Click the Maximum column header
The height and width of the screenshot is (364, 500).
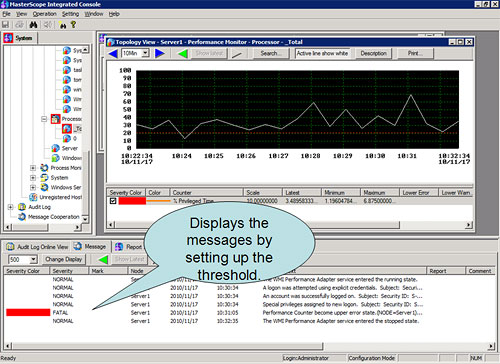380,193
